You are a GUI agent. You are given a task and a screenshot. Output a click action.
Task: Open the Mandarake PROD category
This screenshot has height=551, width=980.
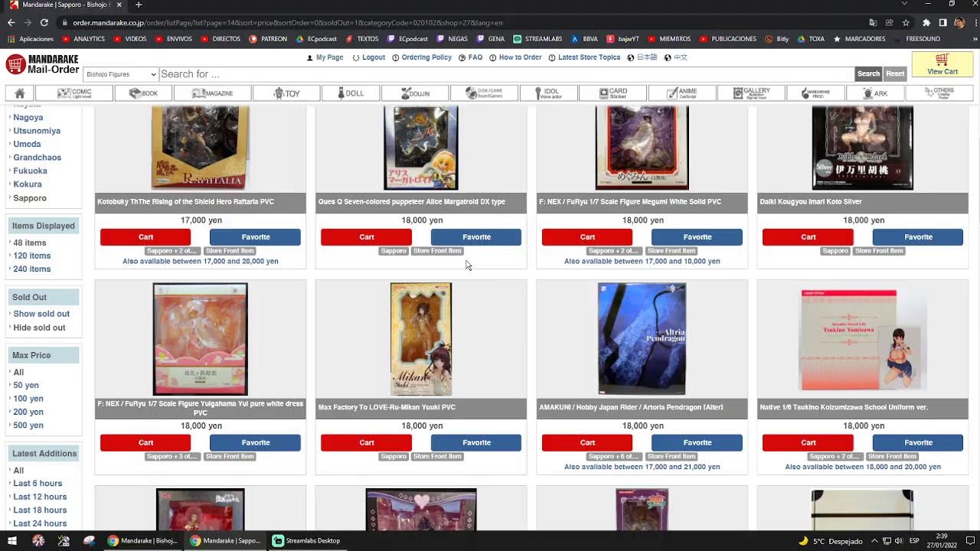(x=816, y=93)
